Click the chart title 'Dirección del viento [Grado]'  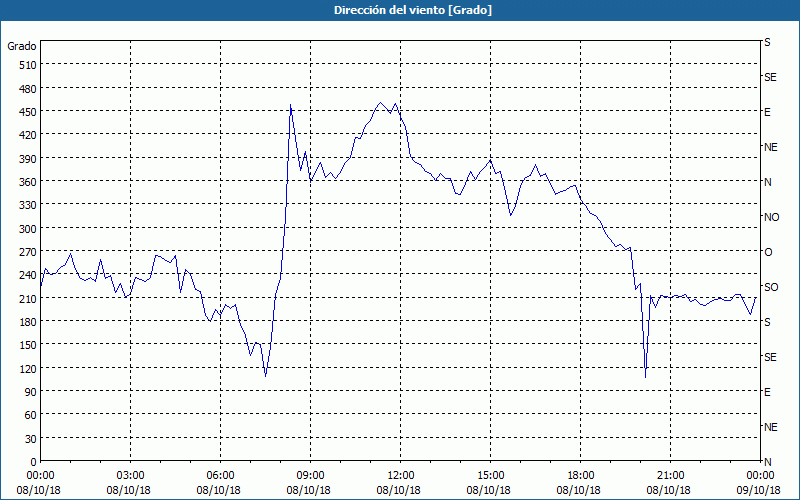(413, 10)
